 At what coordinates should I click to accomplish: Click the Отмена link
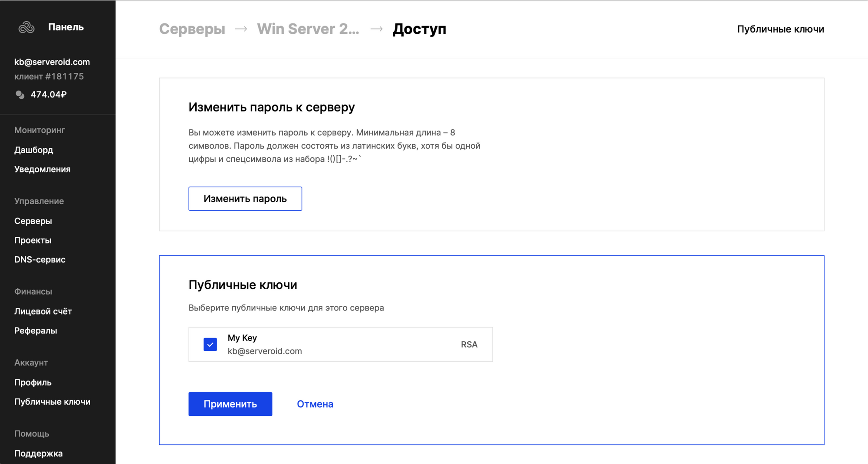point(315,404)
